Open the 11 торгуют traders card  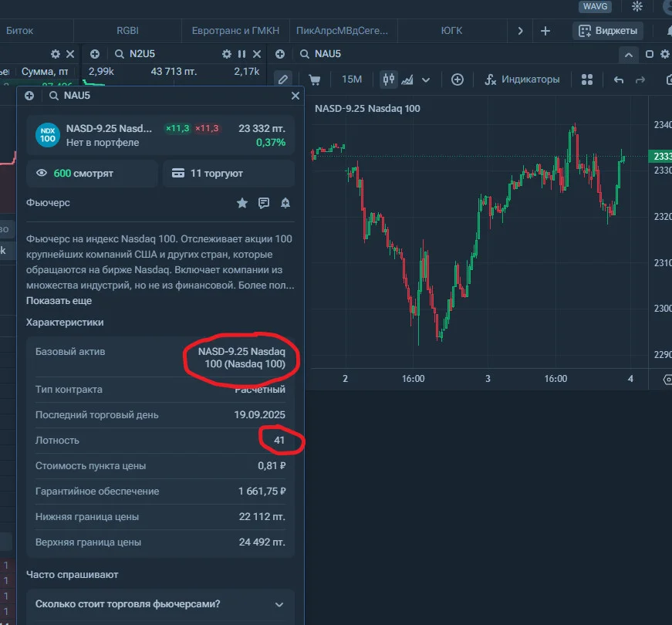[x=228, y=173]
